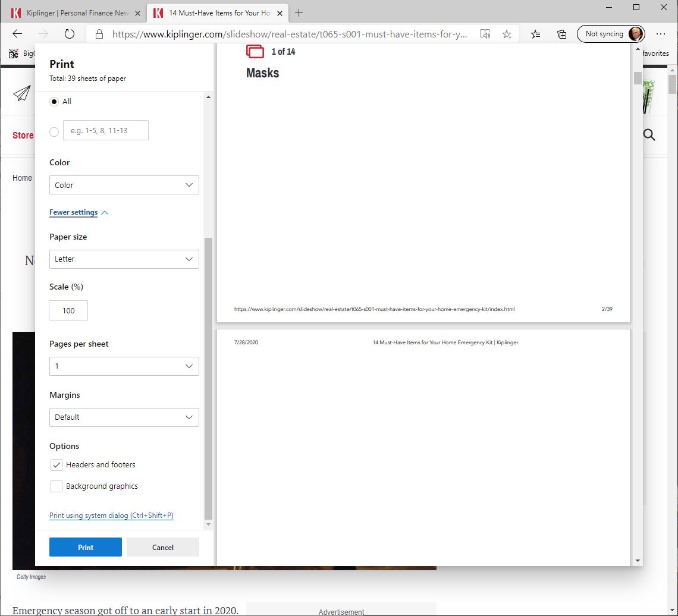Click the Getty Images caption

[31, 577]
